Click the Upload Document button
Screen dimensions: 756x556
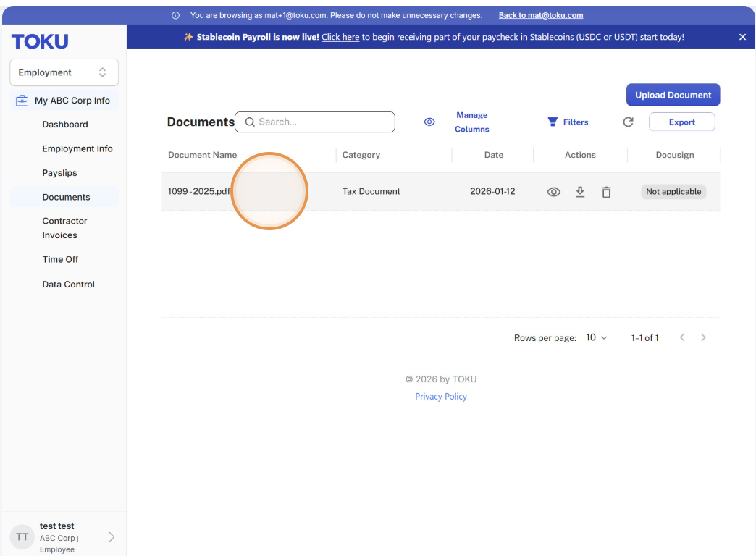tap(673, 95)
